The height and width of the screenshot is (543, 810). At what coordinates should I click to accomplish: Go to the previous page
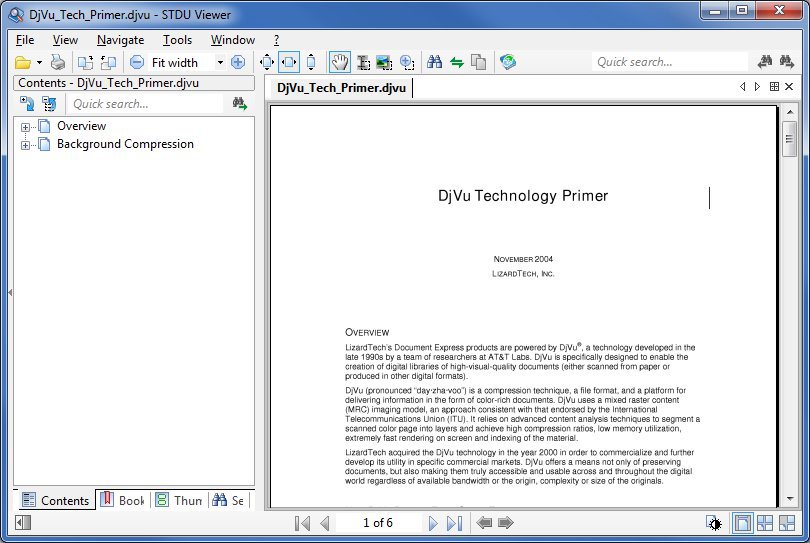tap(324, 523)
